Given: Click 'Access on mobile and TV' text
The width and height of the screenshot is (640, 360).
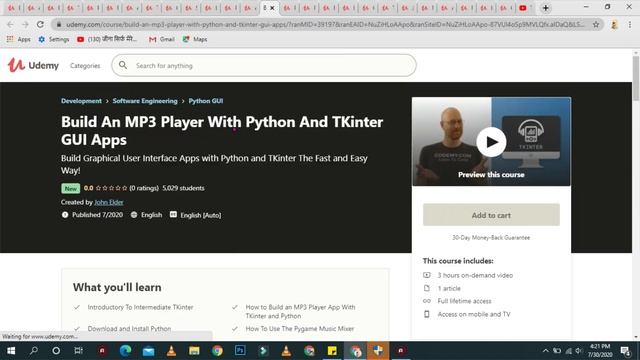Looking at the screenshot, I should pos(474,314).
